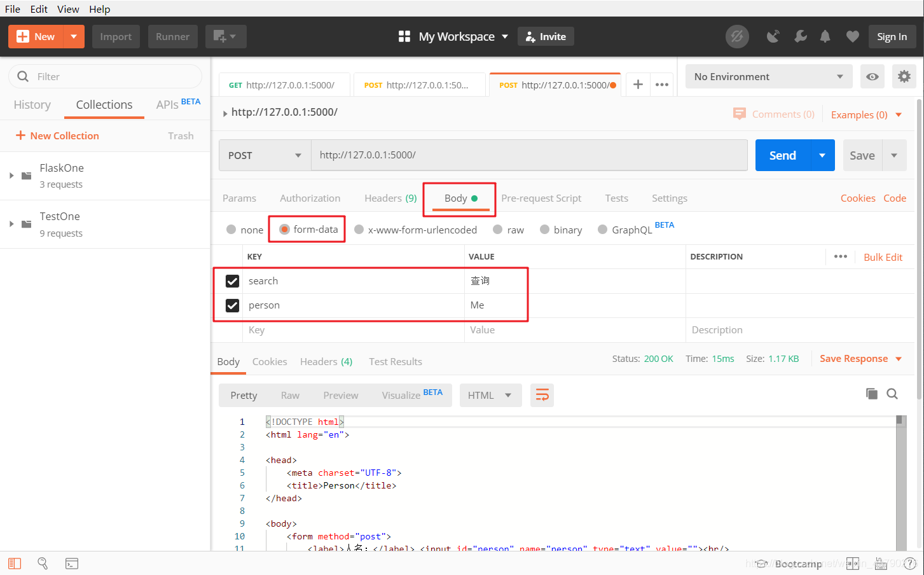
Task: Open the New button dropdown arrow
Action: click(x=74, y=36)
